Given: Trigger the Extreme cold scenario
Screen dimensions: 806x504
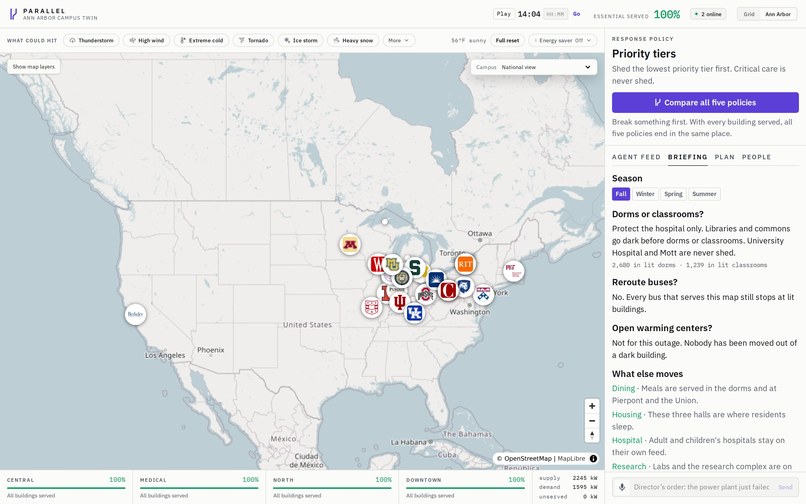Looking at the screenshot, I should click(x=202, y=40).
